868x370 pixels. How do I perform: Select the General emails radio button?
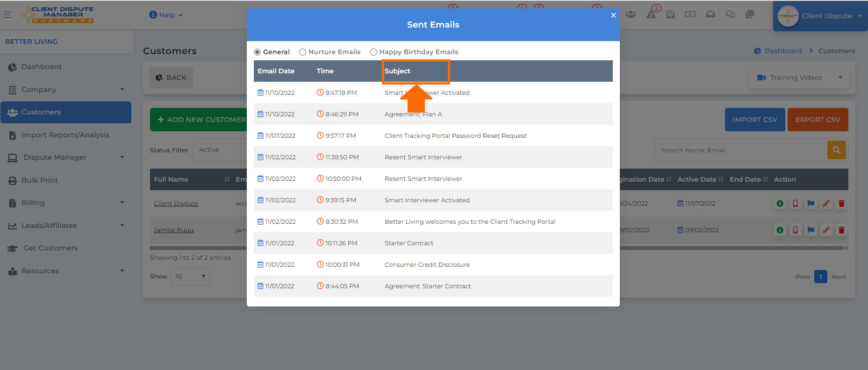(257, 52)
